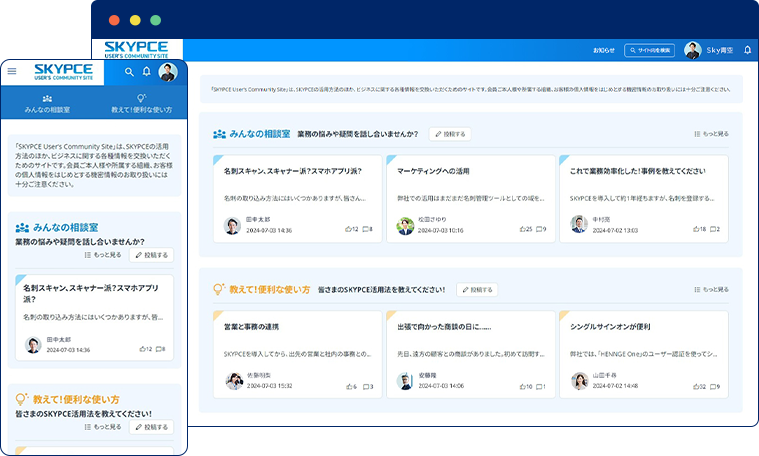
Task: Switch to みんなの相談室 tab in mobile view
Action: click(47, 104)
